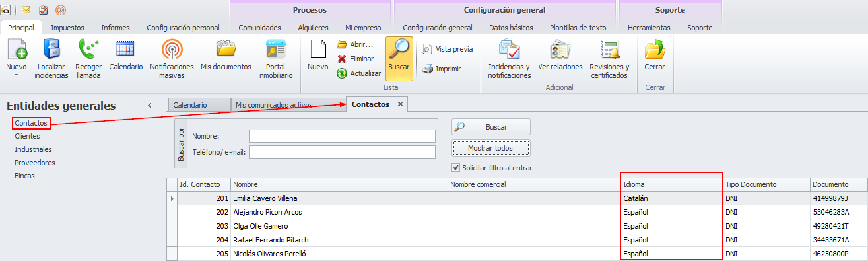Focus the Nombre search field
Screen dimensions: 868x261
[342, 136]
